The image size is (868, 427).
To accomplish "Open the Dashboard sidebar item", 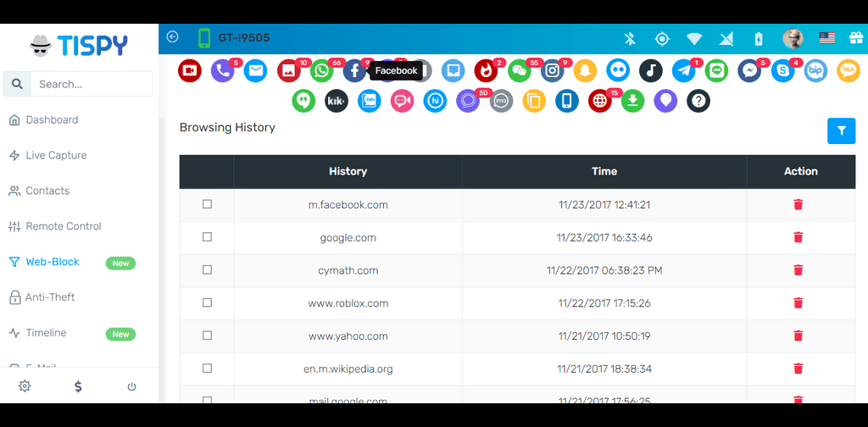I will point(44,120).
